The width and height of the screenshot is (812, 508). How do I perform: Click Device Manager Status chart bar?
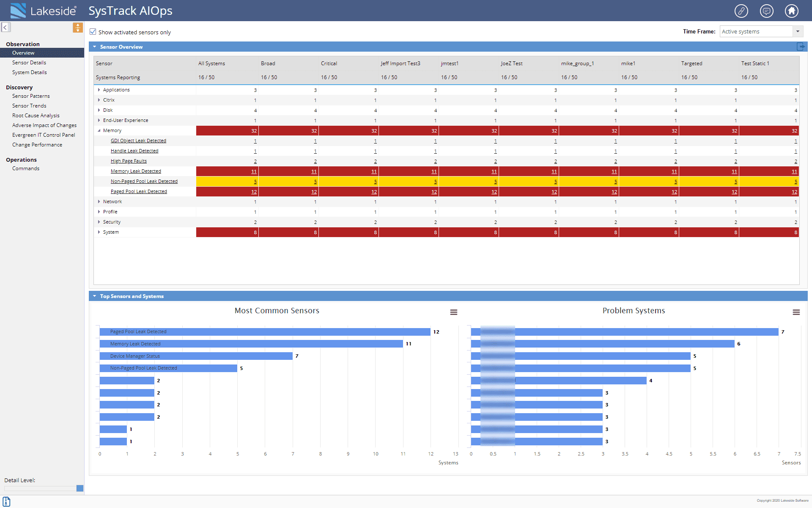(196, 356)
